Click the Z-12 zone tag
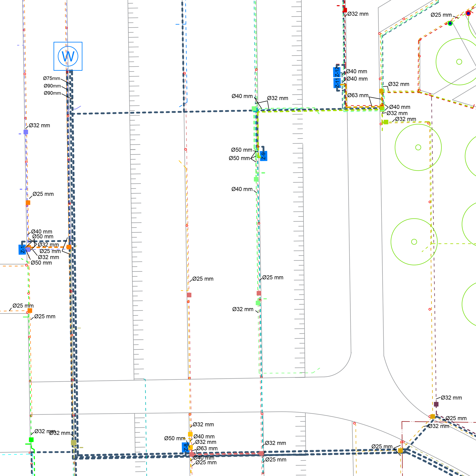Image resolution: width=476 pixels, height=476 pixels. [337, 72]
